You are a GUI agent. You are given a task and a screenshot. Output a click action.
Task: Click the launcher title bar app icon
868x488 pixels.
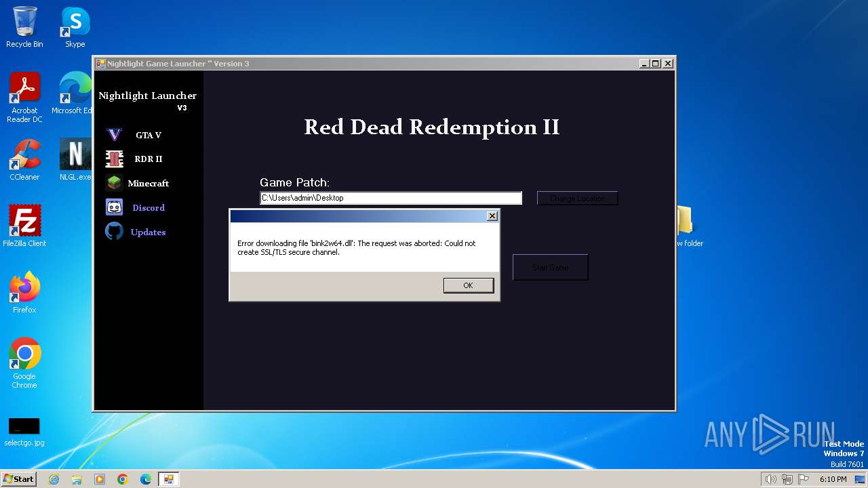point(100,63)
